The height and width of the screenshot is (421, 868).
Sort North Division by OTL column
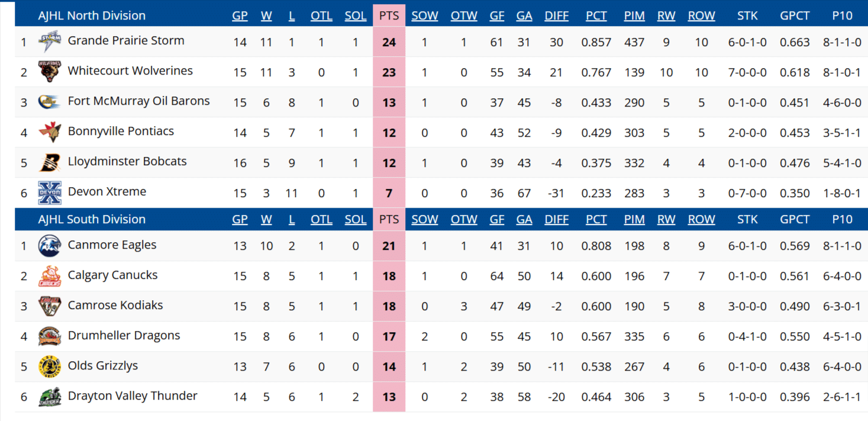click(x=321, y=16)
